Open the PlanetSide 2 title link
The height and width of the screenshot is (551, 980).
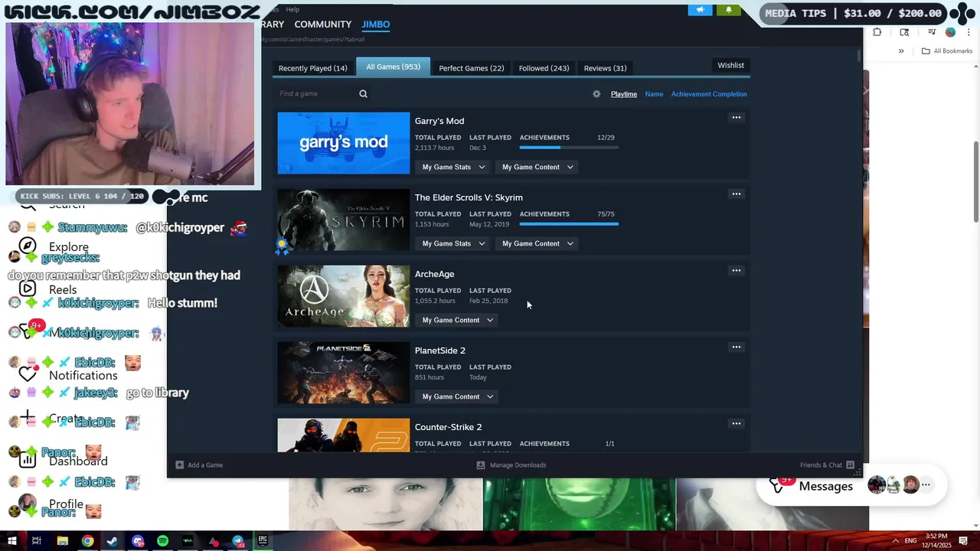pos(440,350)
